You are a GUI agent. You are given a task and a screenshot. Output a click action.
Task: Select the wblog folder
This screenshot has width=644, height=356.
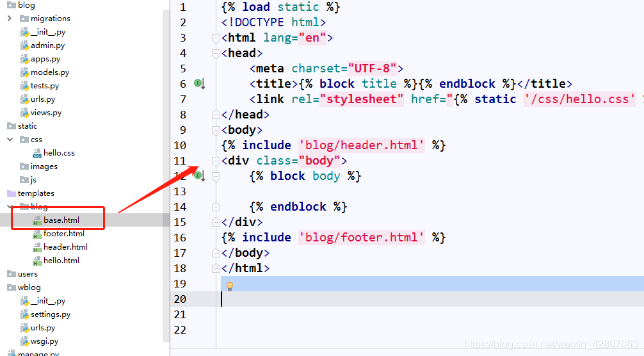[29, 287]
